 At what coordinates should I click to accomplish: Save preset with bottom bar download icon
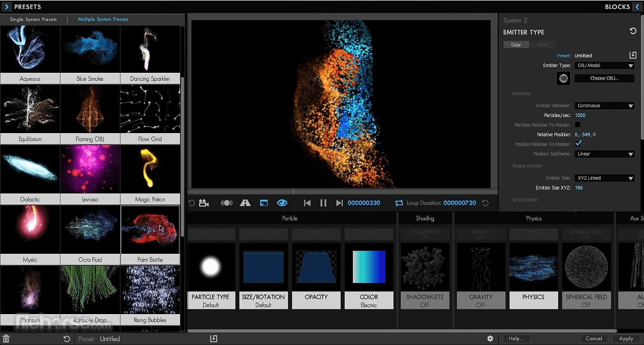coord(213,339)
